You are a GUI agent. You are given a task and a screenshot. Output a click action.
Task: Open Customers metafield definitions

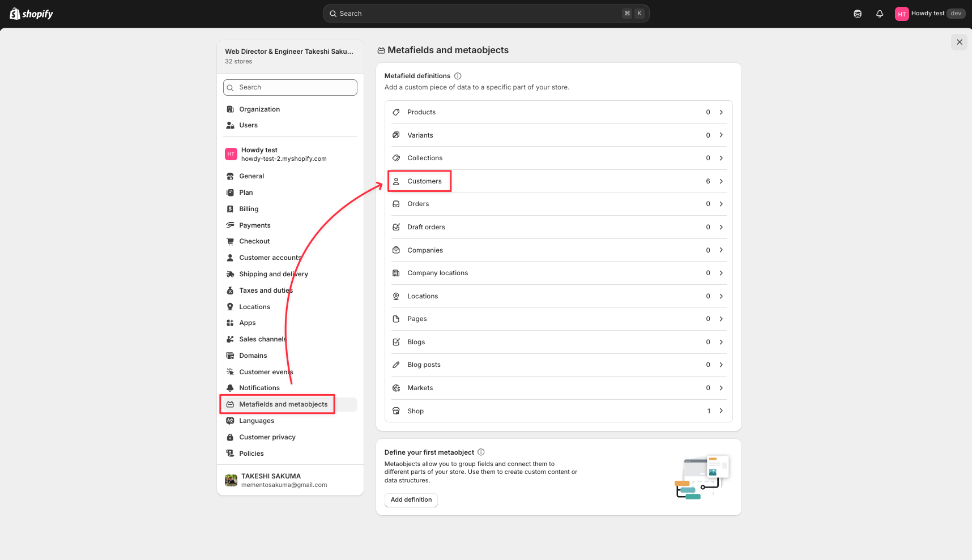pos(559,181)
